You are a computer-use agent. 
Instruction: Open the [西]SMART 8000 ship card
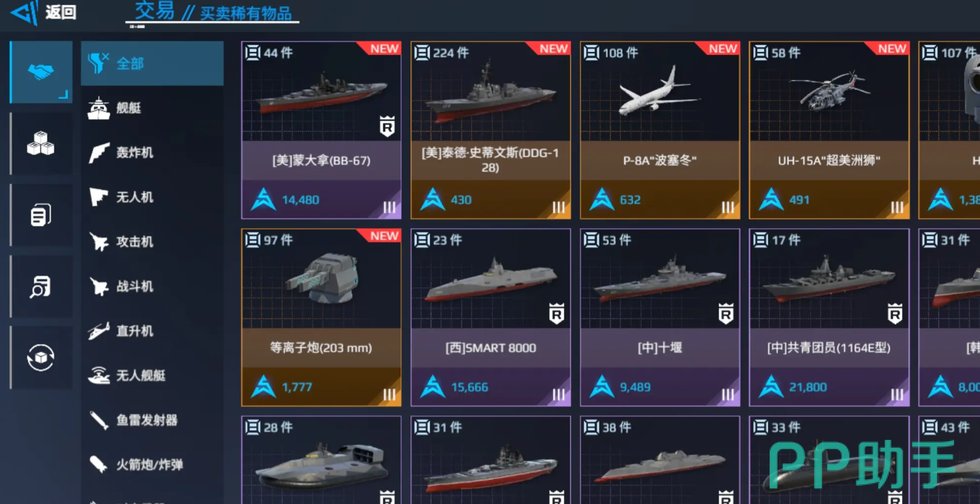click(x=491, y=317)
